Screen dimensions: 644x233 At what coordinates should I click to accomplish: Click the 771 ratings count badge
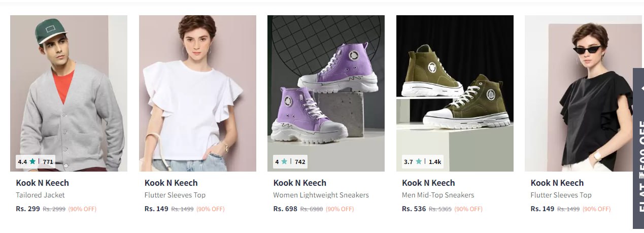pyautogui.click(x=48, y=162)
